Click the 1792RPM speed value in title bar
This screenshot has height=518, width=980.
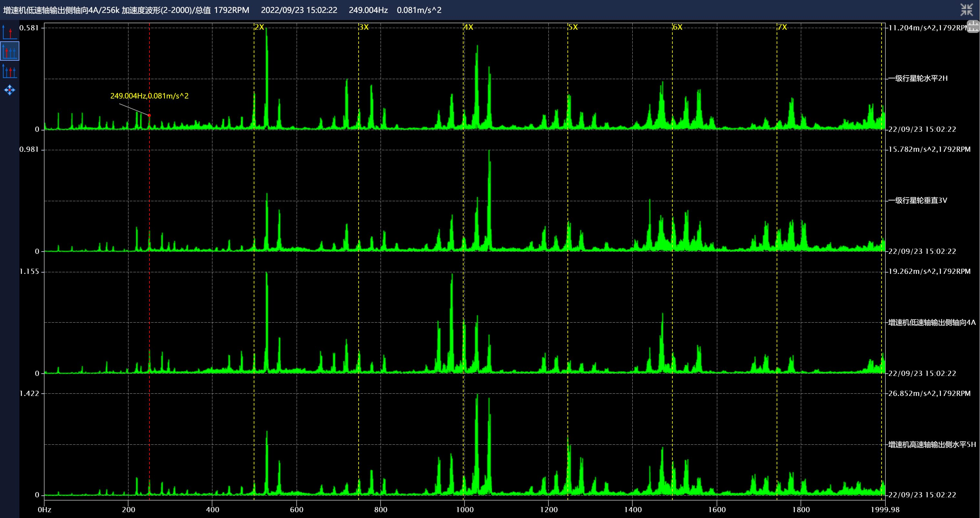231,10
